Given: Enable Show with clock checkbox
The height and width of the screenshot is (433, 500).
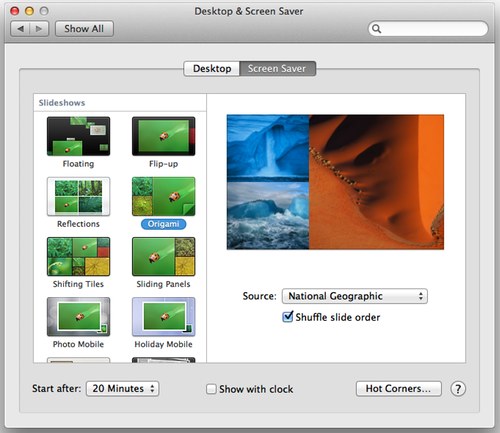Looking at the screenshot, I should point(211,389).
